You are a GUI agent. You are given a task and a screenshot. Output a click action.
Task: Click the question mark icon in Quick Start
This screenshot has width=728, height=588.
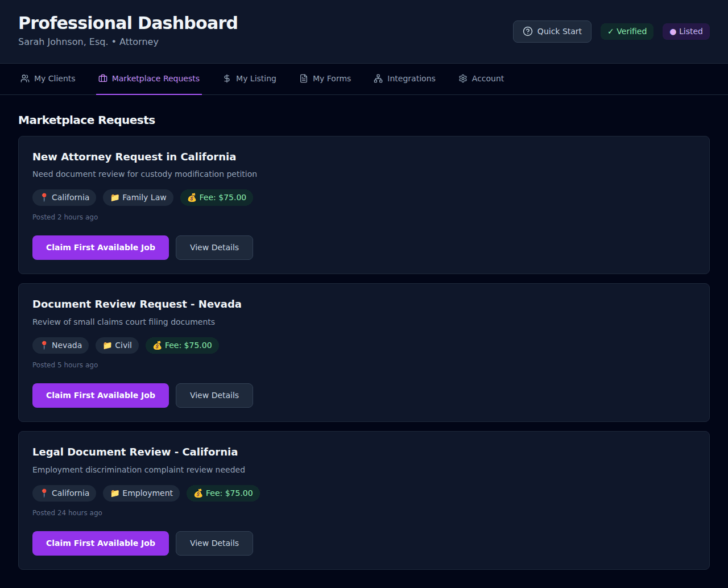[x=528, y=31]
